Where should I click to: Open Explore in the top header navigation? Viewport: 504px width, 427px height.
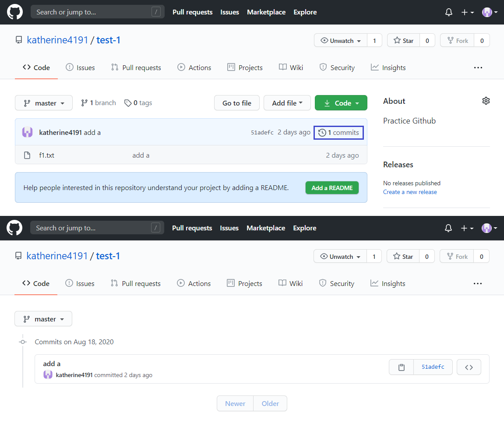(305, 12)
